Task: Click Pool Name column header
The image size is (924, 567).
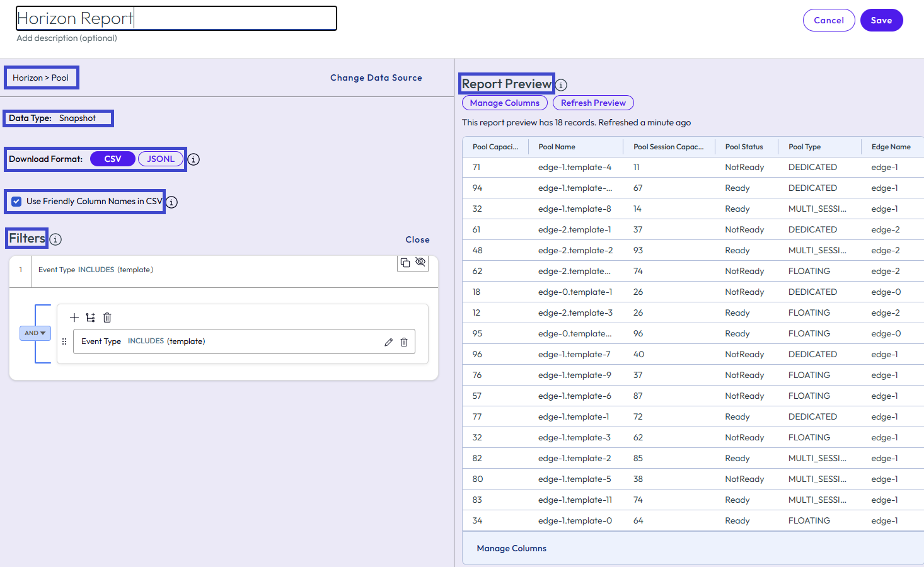Action: (x=557, y=147)
